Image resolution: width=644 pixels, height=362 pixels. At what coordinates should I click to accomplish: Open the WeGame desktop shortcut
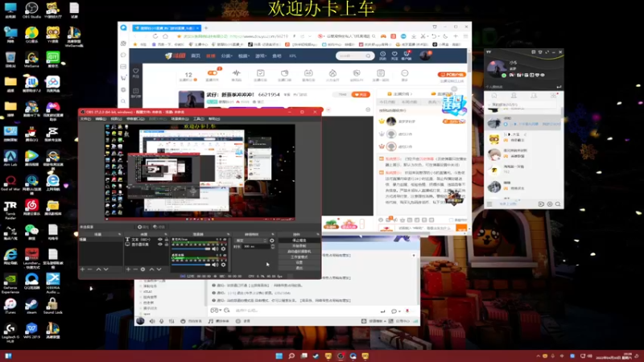31,60
